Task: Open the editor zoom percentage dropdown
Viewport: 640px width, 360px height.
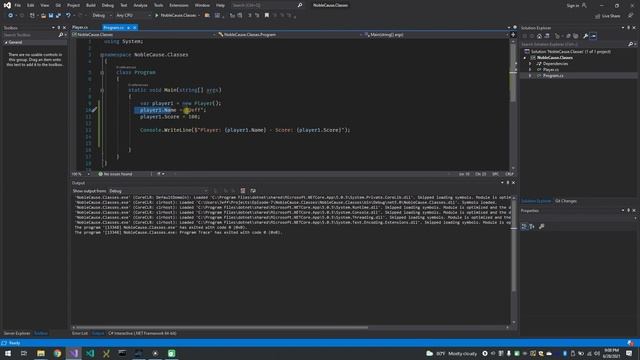Action: point(81,174)
